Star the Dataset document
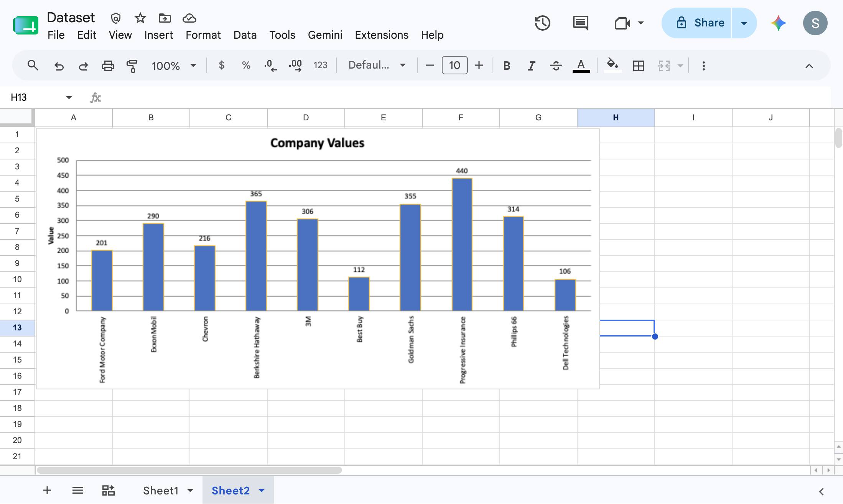Image resolution: width=843 pixels, height=504 pixels. click(140, 18)
